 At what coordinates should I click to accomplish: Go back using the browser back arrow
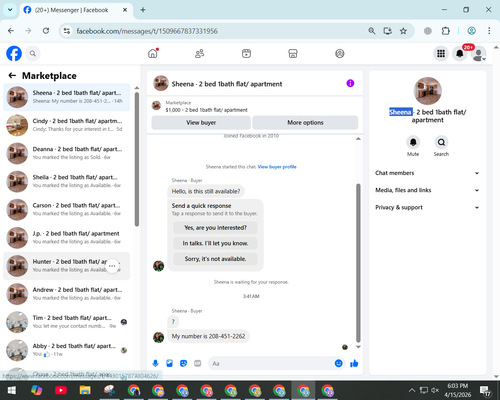pyautogui.click(x=11, y=31)
